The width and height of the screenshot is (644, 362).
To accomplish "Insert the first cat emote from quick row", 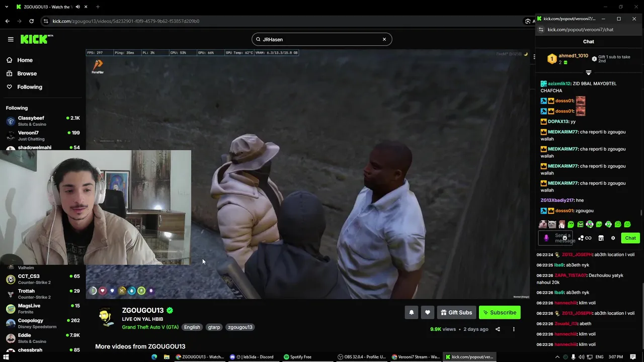I will pos(543,224).
